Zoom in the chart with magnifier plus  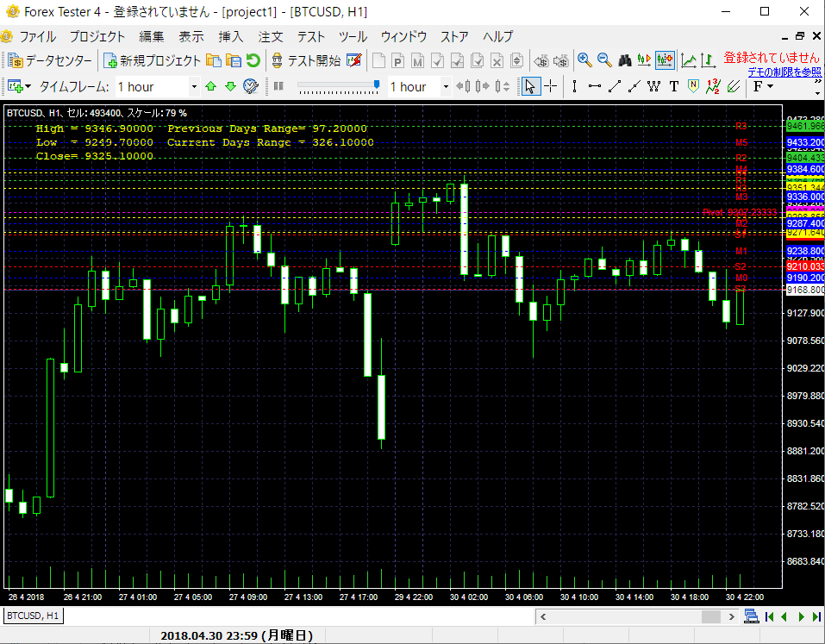pyautogui.click(x=584, y=60)
